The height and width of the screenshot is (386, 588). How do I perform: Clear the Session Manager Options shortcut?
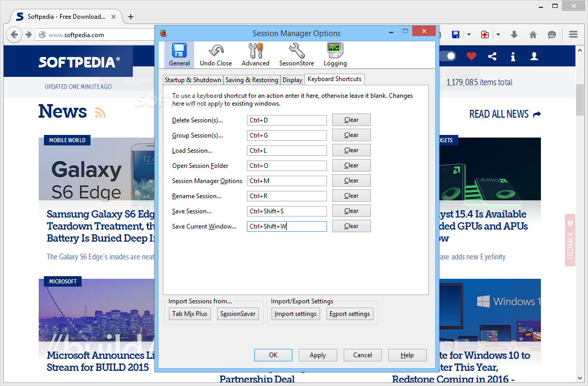point(352,180)
